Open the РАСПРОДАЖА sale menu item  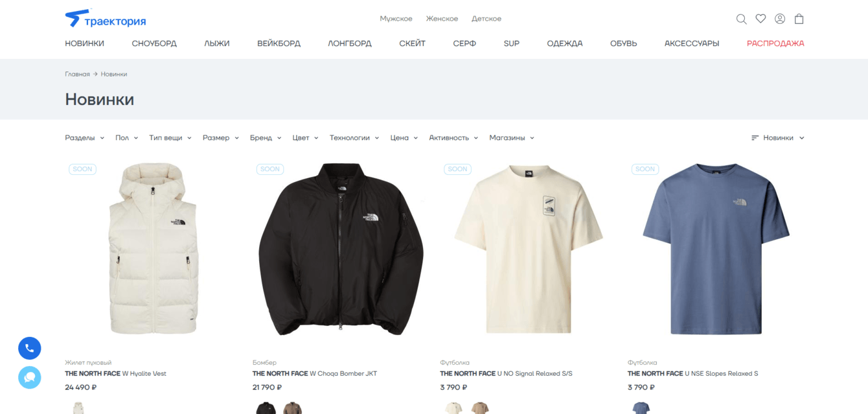coord(775,43)
